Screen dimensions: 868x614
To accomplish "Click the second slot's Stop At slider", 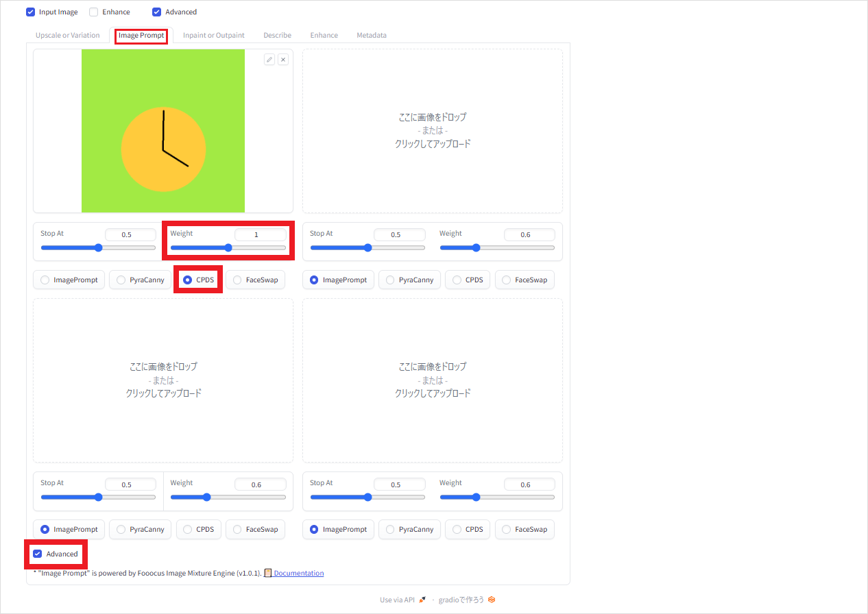I will coord(367,248).
